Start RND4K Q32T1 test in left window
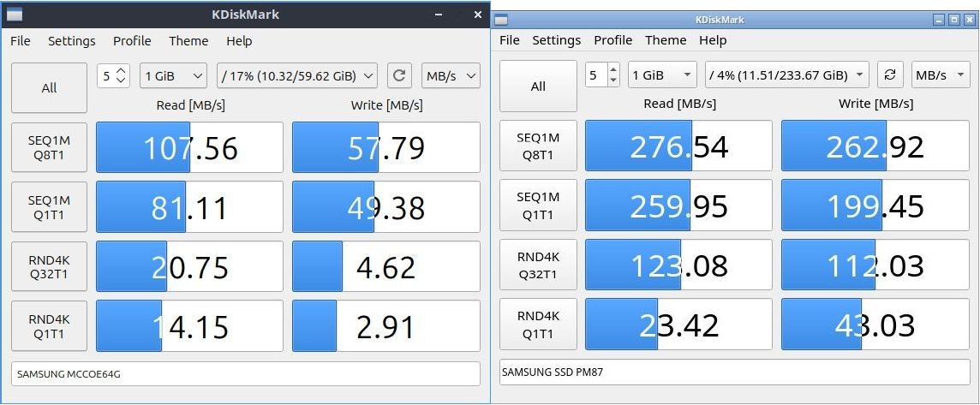 50,267
